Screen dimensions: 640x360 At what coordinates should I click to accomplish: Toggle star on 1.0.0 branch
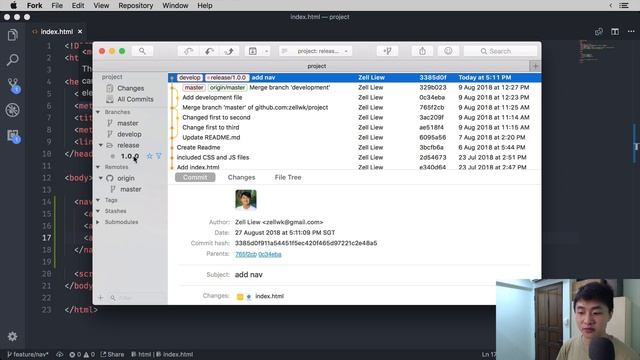pos(149,156)
